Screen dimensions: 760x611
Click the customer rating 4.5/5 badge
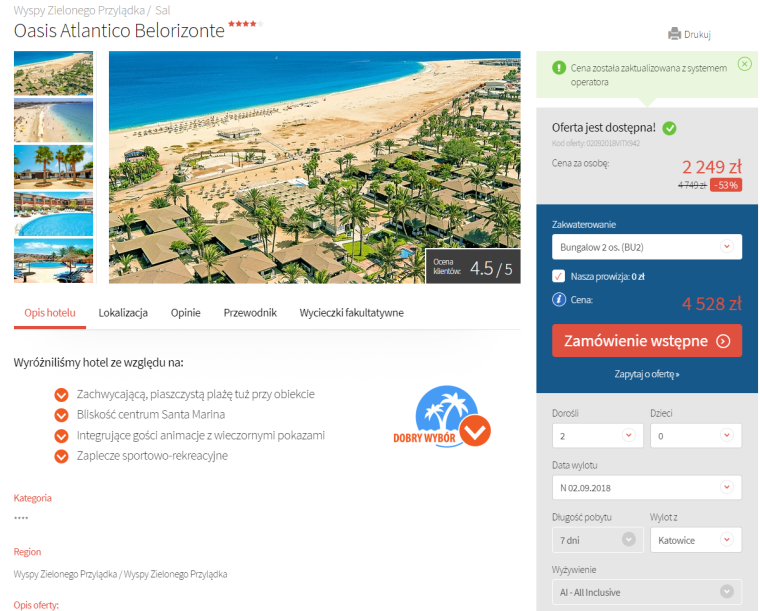pos(473,267)
